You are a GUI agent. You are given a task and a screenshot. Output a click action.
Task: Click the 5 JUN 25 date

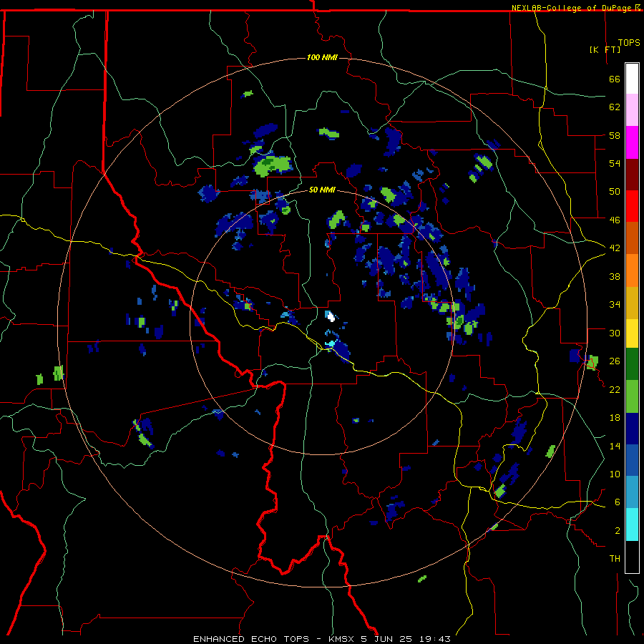point(388,639)
